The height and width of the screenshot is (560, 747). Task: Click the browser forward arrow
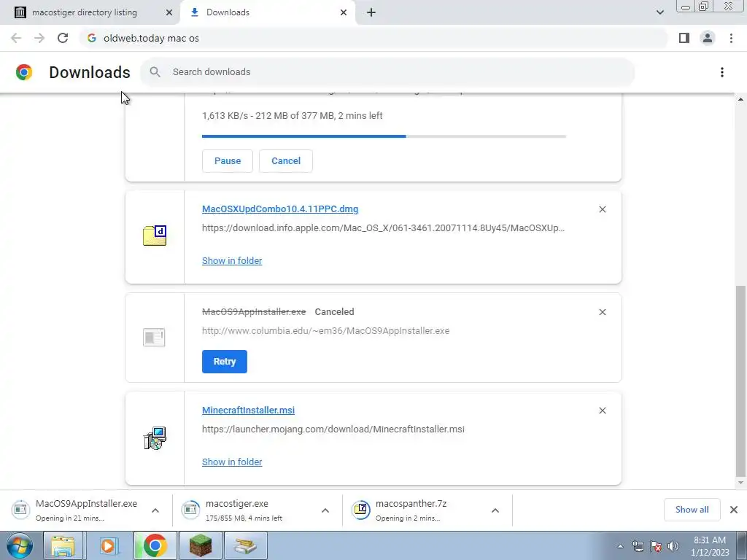pyautogui.click(x=39, y=38)
